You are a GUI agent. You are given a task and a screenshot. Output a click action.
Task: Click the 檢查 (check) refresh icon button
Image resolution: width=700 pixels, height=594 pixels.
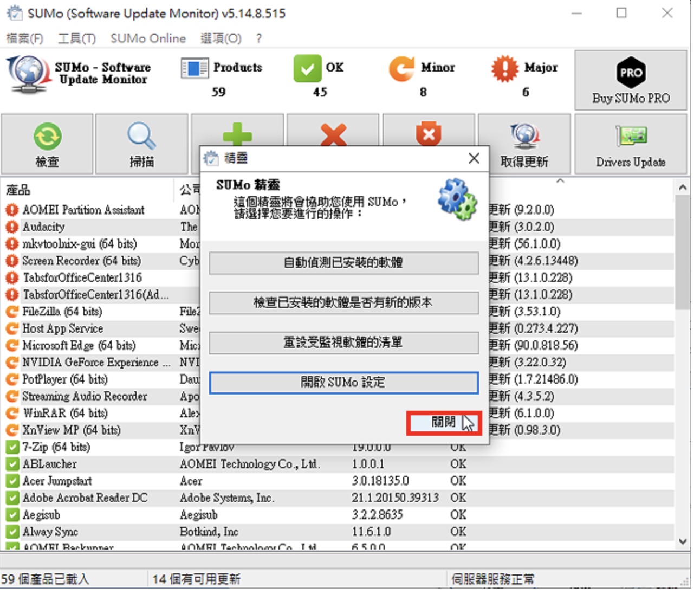47,144
